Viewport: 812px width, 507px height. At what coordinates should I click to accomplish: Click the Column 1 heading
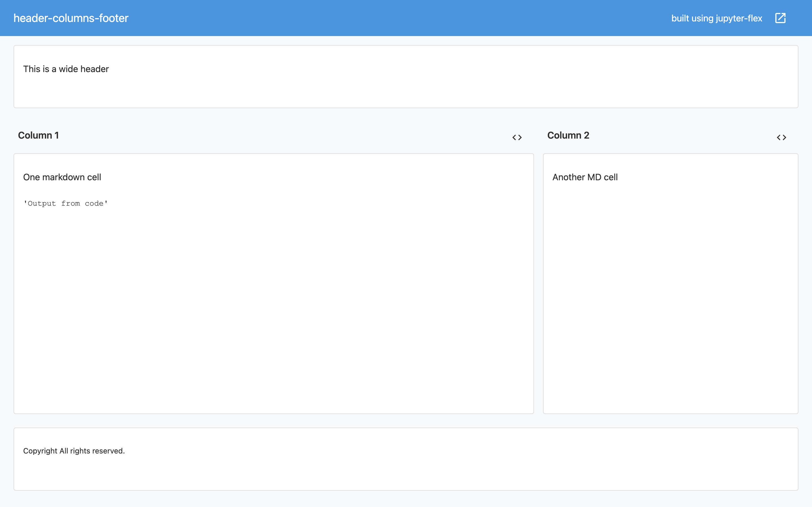[x=38, y=135]
